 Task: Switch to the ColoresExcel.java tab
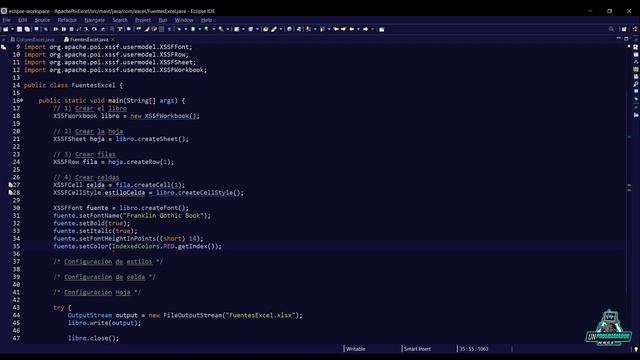tap(33, 40)
